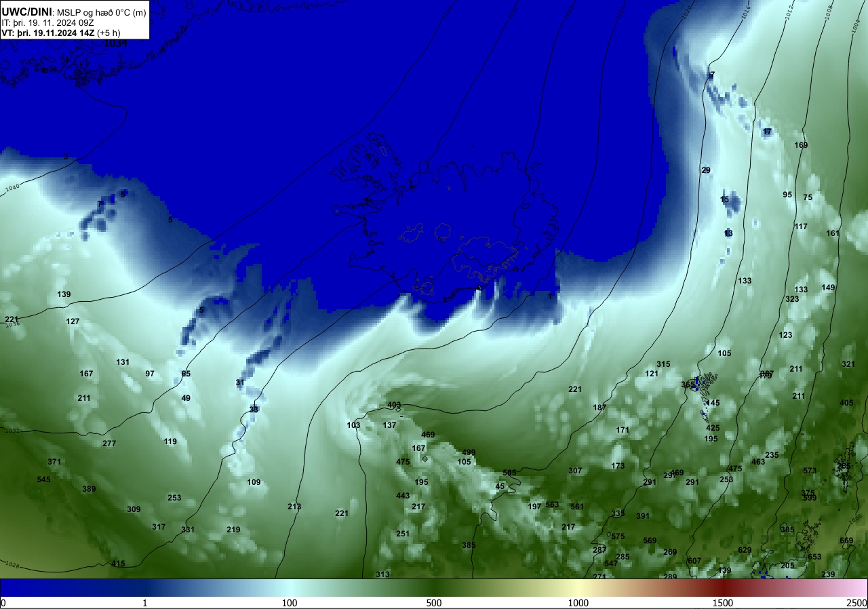868x609 pixels.
Task: Click the map value 443
Action: coord(403,496)
